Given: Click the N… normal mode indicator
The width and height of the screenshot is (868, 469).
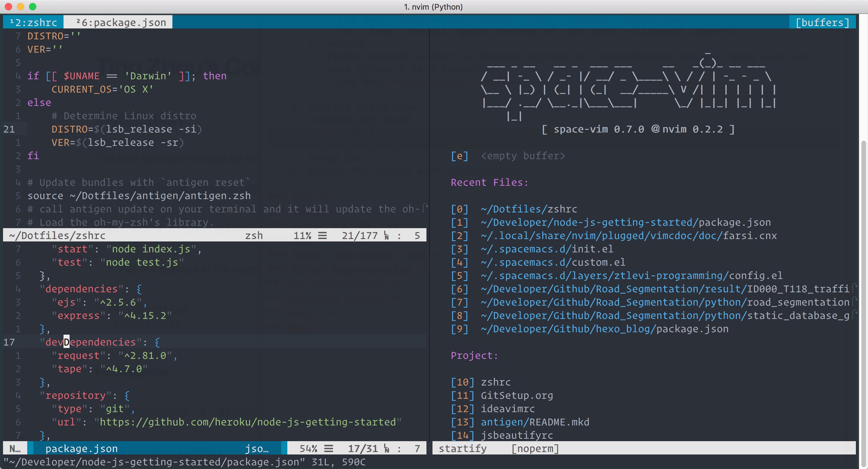Looking at the screenshot, I should click(15, 448).
